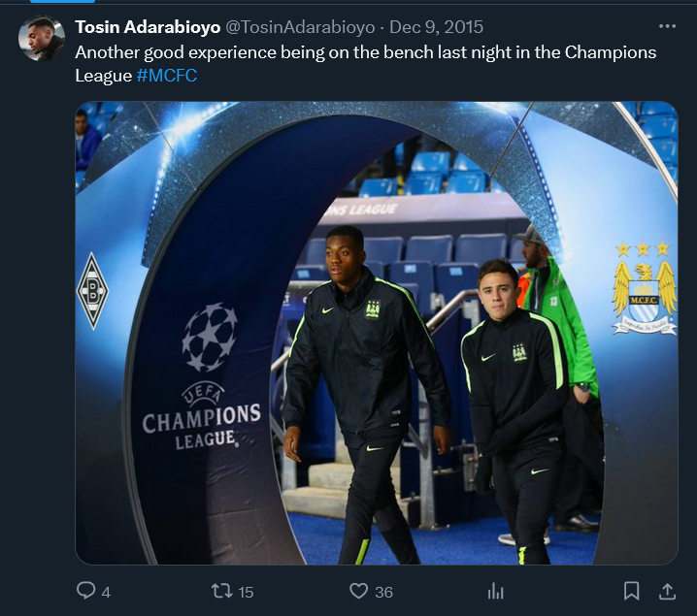Click the retweet arrows icon
The width and height of the screenshot is (697, 616).
[221, 591]
